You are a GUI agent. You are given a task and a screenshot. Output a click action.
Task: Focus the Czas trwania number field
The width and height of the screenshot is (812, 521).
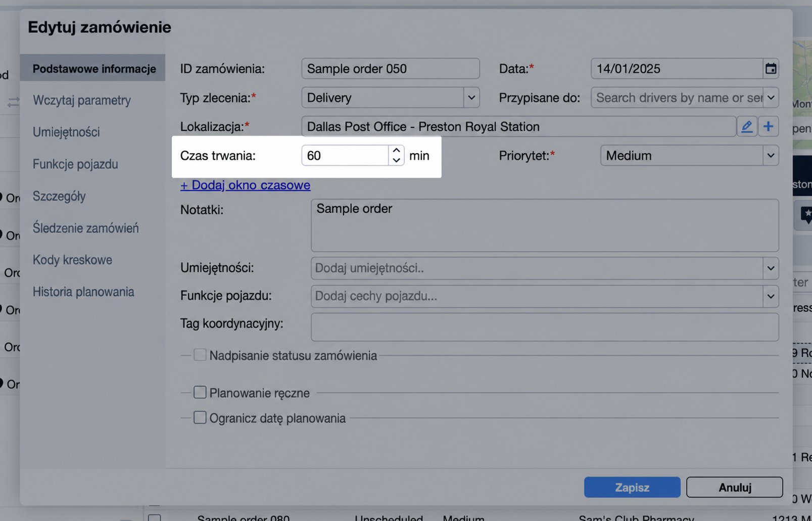(345, 156)
